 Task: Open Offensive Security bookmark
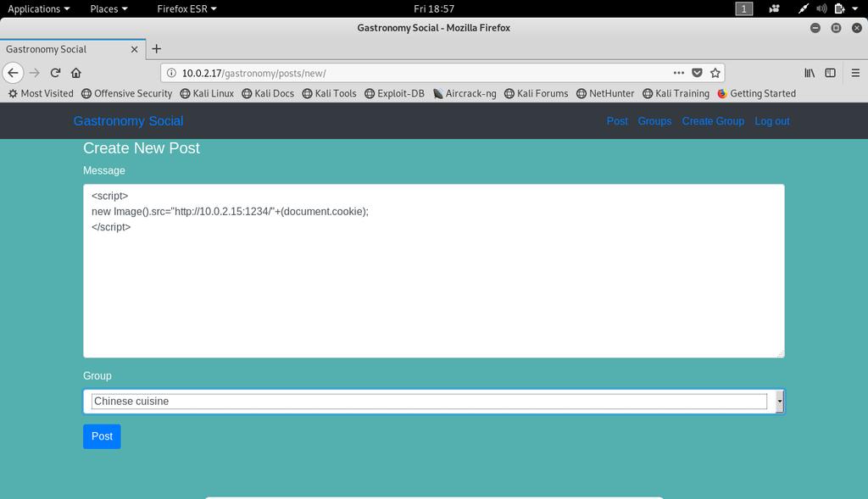127,93
